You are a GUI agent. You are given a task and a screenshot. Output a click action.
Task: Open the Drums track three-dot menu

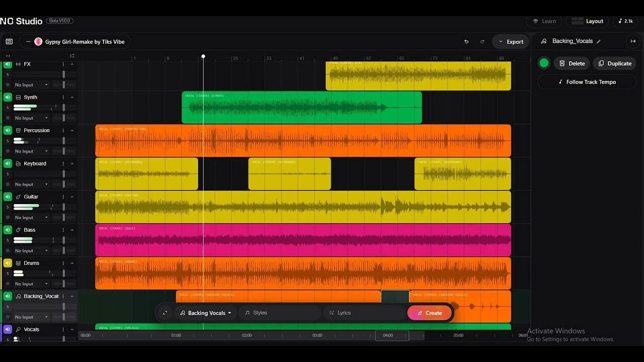point(63,263)
